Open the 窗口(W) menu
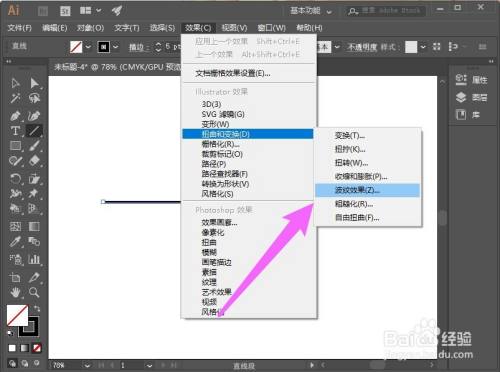 [x=271, y=28]
